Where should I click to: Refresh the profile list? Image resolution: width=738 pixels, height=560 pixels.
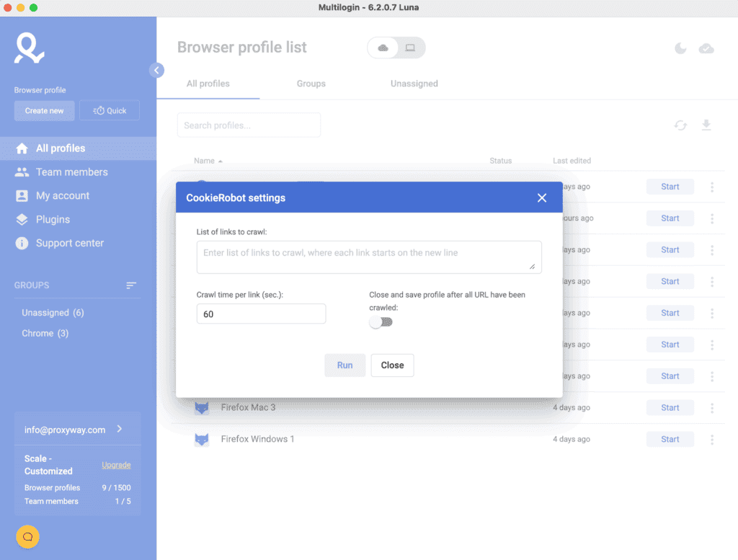tap(680, 125)
